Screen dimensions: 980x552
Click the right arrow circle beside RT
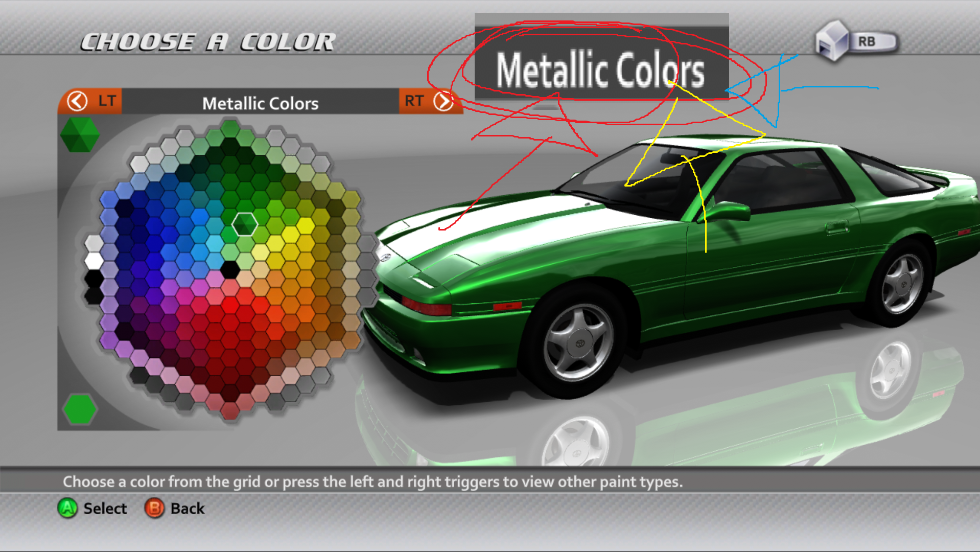pyautogui.click(x=443, y=101)
